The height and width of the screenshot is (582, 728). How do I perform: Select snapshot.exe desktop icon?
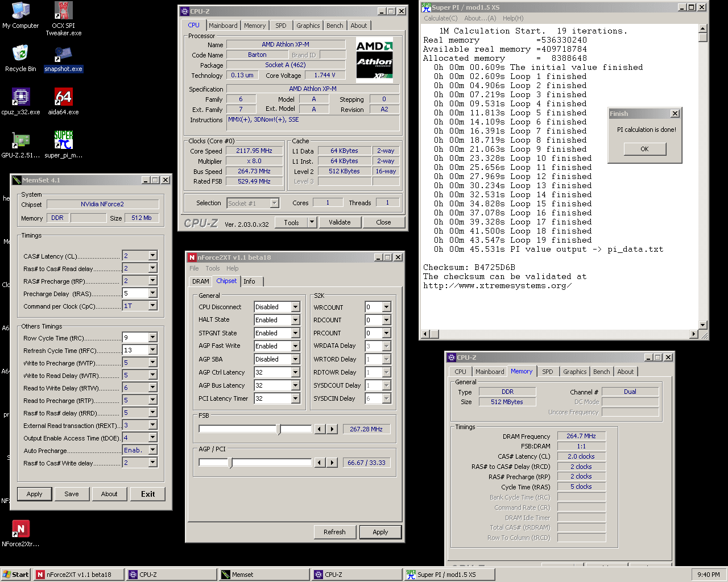[63, 59]
